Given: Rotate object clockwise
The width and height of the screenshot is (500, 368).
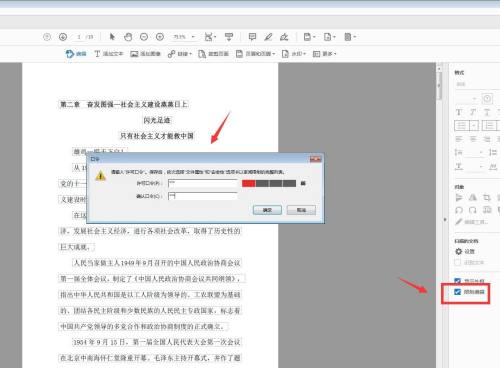Looking at the screenshot, I should click(473, 210).
